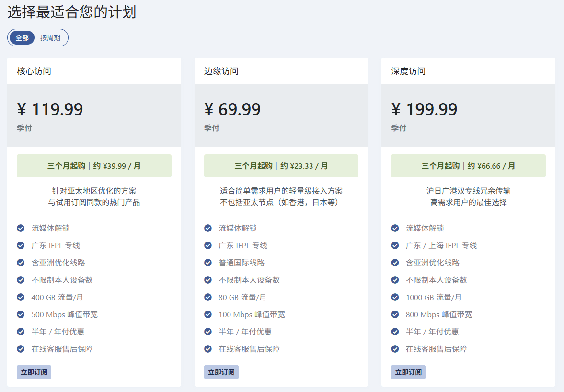
Task: Click the 约 ¥23.33 / 月 green banner
Action: tap(281, 166)
